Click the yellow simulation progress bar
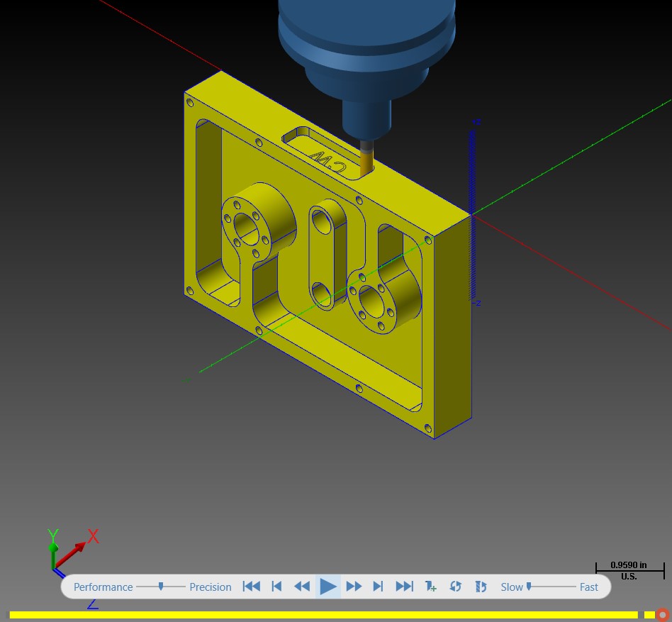The width and height of the screenshot is (672, 622). point(323,615)
